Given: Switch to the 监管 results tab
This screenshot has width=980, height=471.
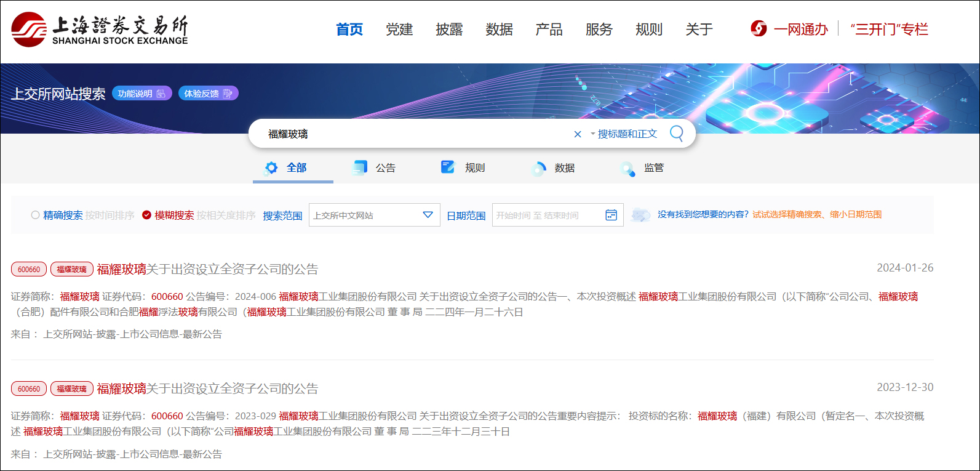Looking at the screenshot, I should click(x=654, y=167).
